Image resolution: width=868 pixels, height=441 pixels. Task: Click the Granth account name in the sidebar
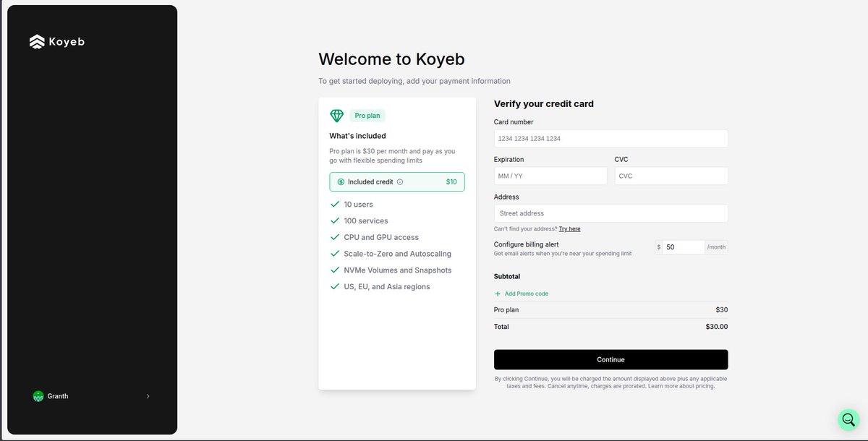58,396
